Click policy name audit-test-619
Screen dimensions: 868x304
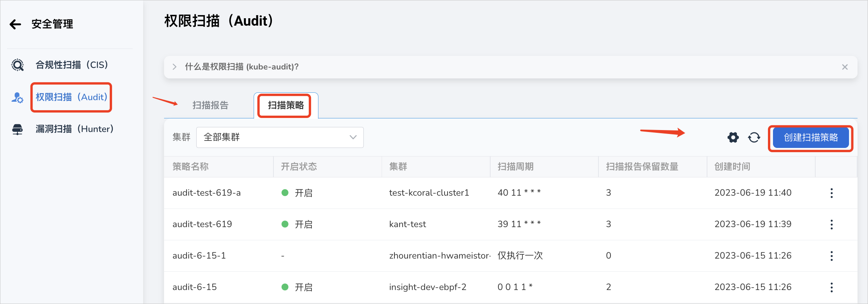pyautogui.click(x=202, y=224)
